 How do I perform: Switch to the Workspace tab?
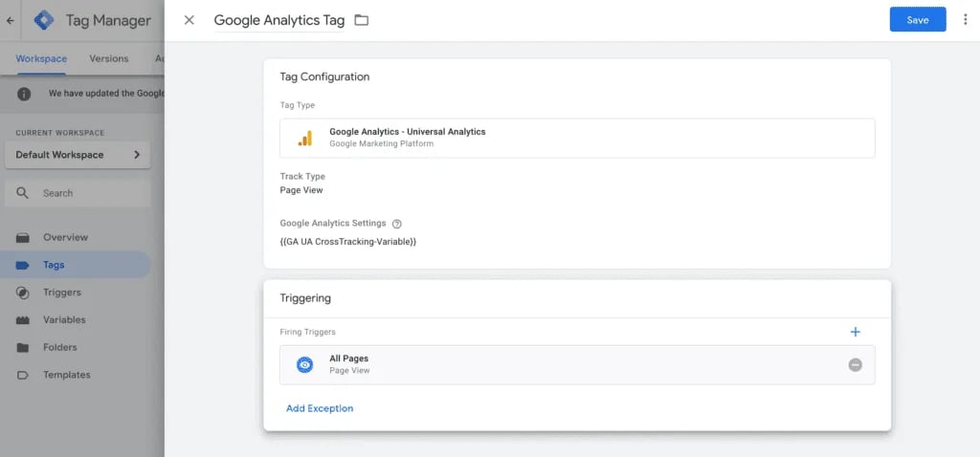[41, 58]
